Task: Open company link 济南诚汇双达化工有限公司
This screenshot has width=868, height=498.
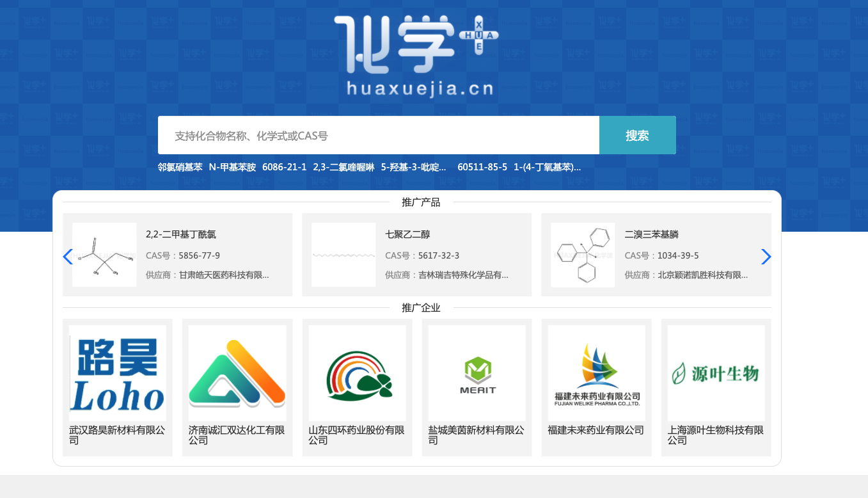Action: click(x=237, y=435)
